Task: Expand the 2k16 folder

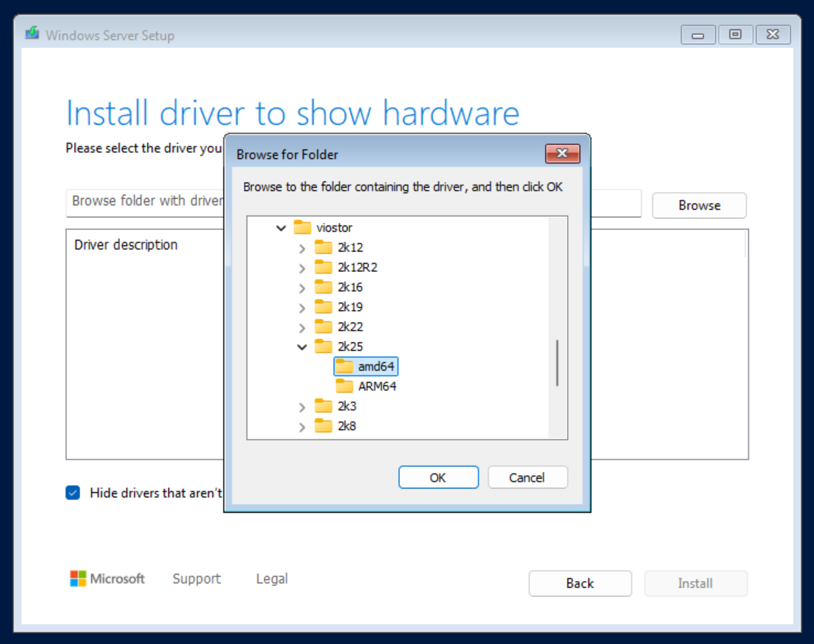Action: pos(302,288)
